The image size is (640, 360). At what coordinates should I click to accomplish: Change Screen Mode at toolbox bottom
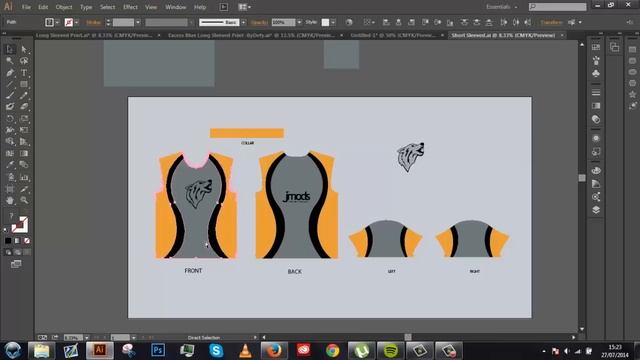click(16, 264)
